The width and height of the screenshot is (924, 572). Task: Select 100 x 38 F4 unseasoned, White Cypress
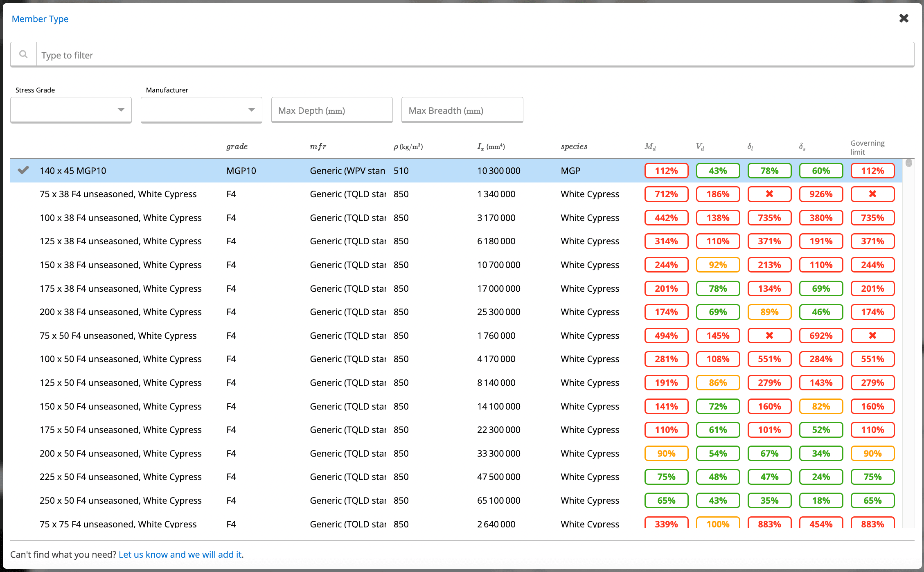tap(456, 218)
